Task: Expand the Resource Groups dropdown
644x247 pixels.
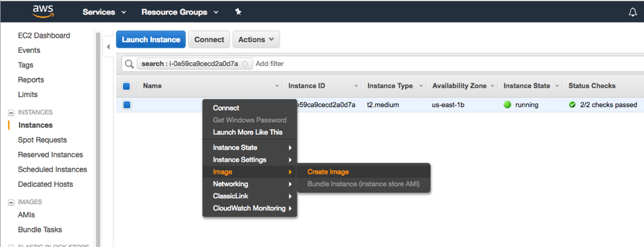Action: [x=180, y=13]
